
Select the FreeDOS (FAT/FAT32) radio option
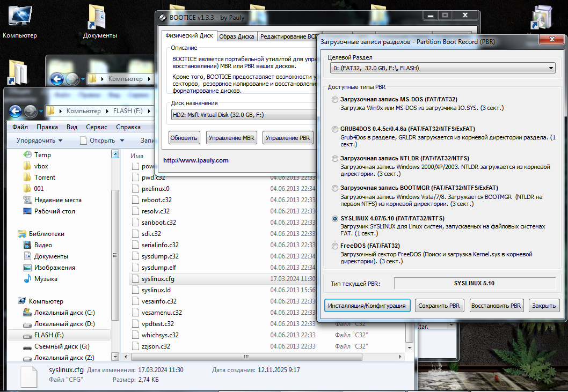(x=335, y=246)
